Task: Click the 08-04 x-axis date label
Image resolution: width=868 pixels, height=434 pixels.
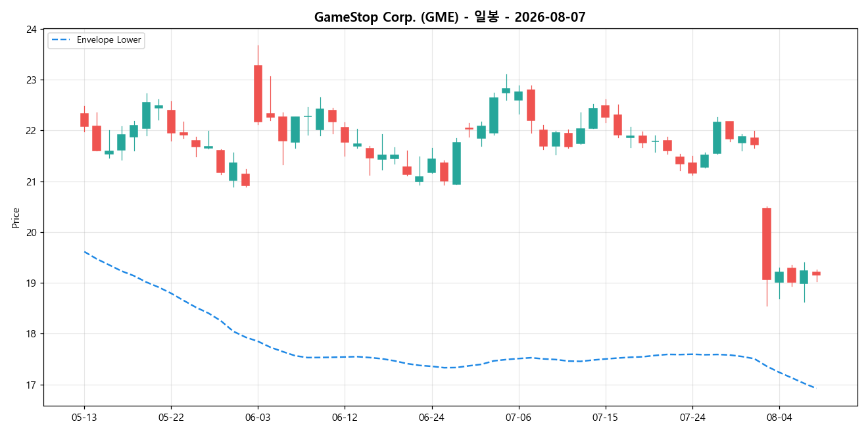Action: pyautogui.click(x=779, y=418)
